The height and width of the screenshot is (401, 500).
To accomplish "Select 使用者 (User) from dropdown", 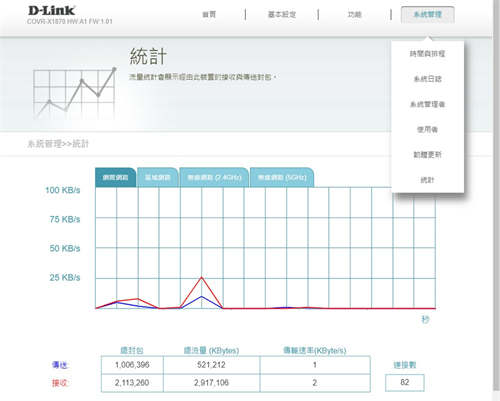I will pyautogui.click(x=427, y=129).
